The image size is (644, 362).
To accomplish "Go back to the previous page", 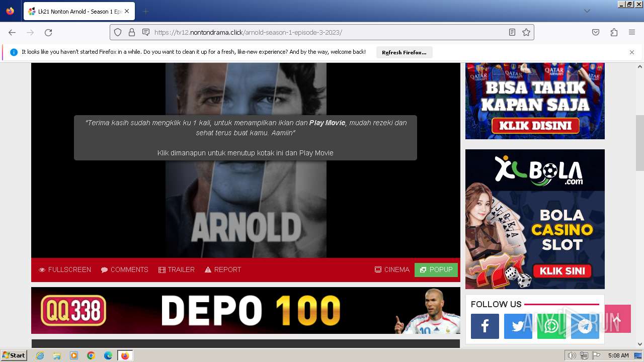I will point(12,32).
